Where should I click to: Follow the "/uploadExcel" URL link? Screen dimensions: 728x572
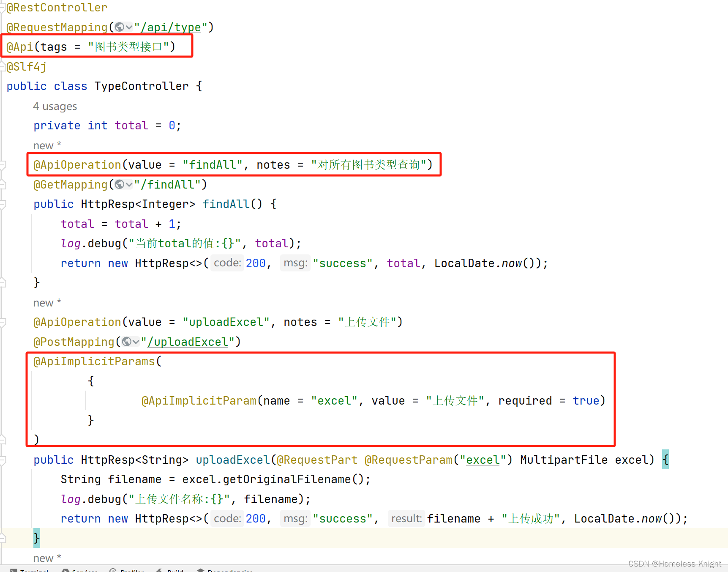click(188, 342)
